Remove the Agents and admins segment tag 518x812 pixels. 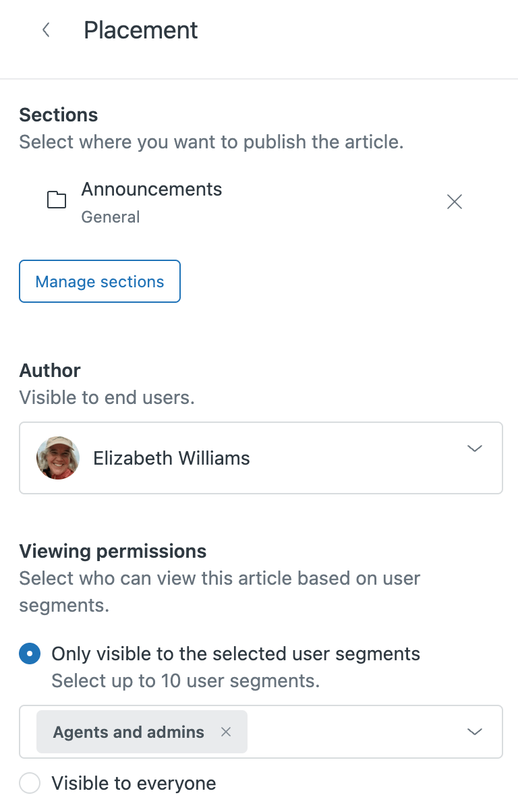click(x=226, y=732)
